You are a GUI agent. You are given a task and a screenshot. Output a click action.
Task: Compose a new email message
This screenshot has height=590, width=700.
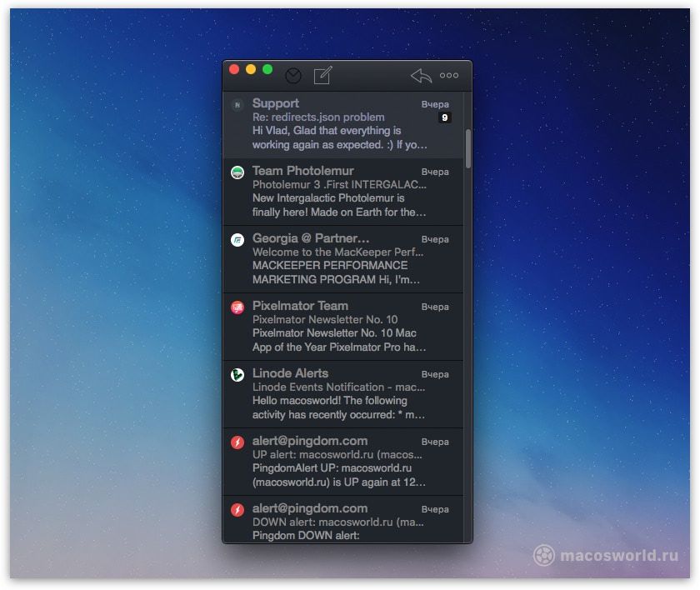click(322, 75)
